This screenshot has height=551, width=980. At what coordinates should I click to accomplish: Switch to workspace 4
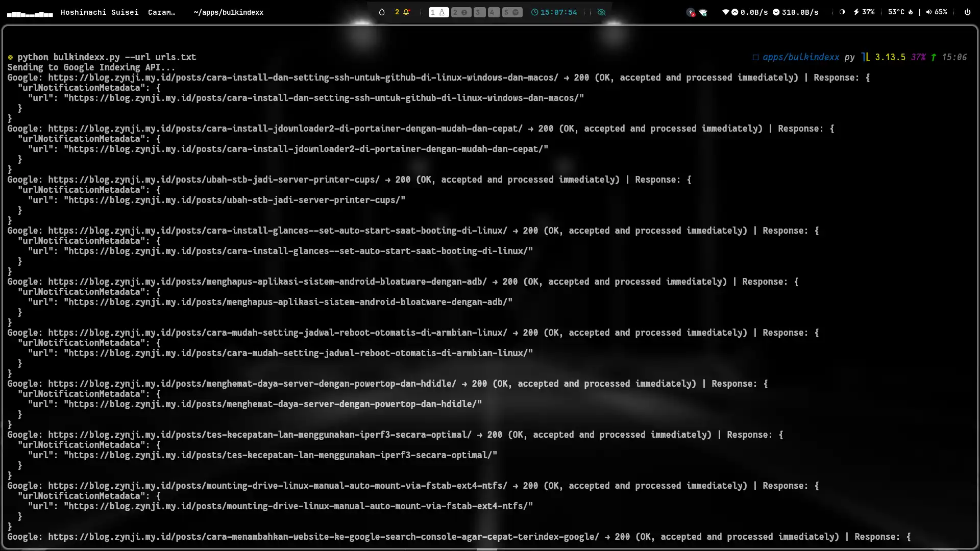coord(494,12)
